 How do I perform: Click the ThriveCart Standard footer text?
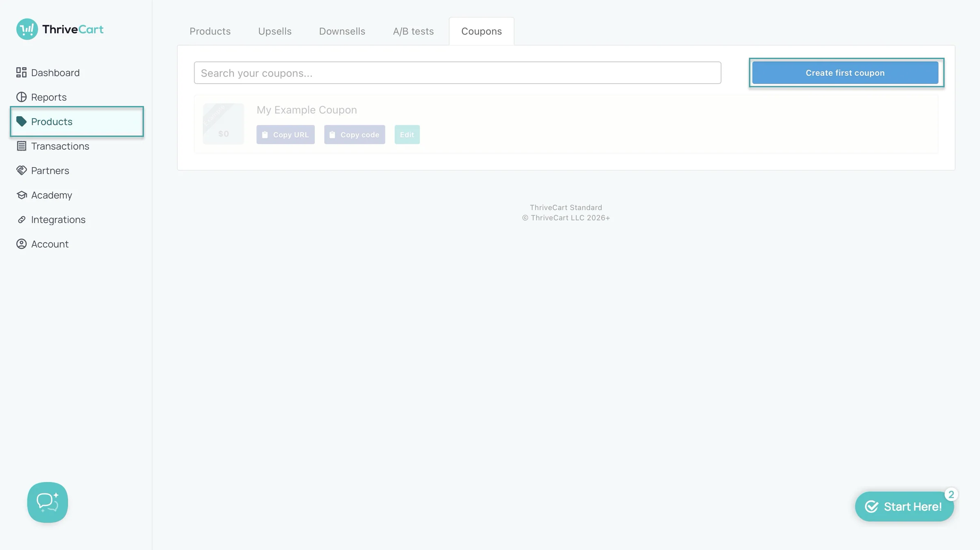coord(566,207)
